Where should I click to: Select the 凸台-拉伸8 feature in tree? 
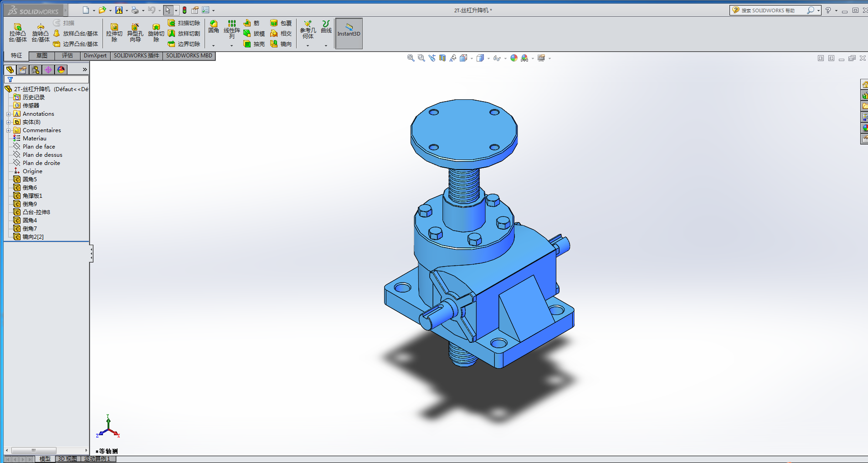[x=36, y=212]
